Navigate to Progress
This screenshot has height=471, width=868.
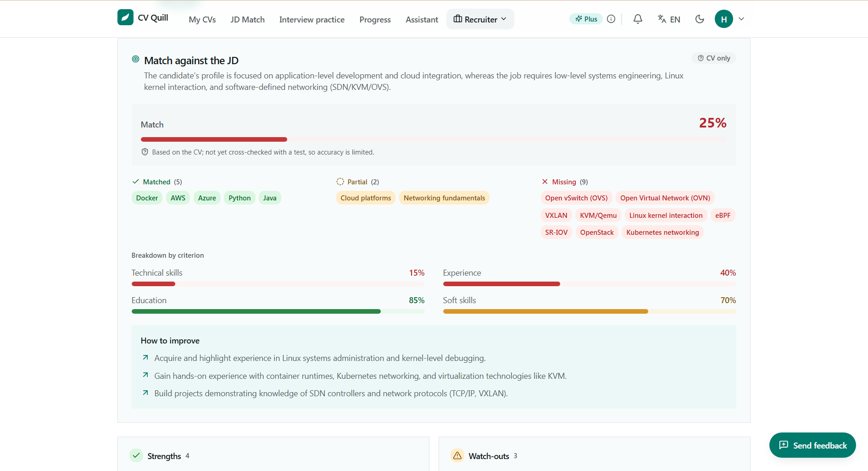[375, 20]
